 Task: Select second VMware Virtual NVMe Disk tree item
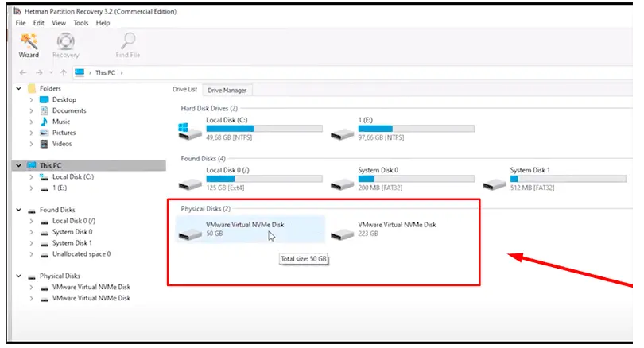click(91, 298)
